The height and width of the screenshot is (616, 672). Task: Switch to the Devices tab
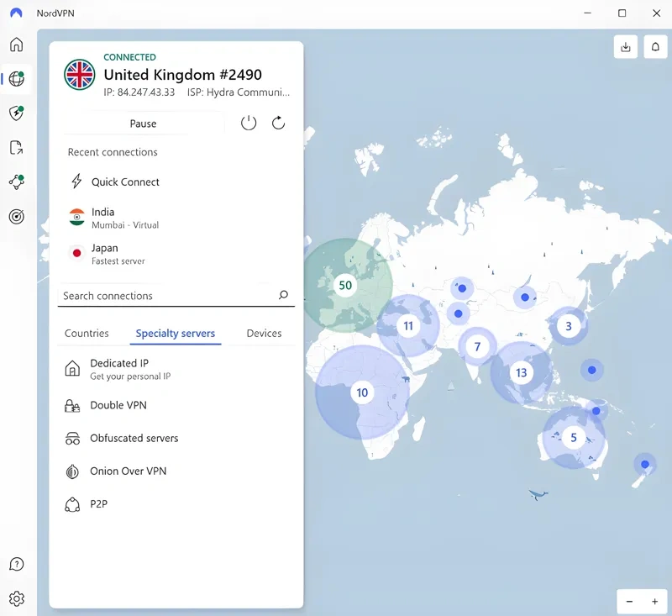pos(264,333)
